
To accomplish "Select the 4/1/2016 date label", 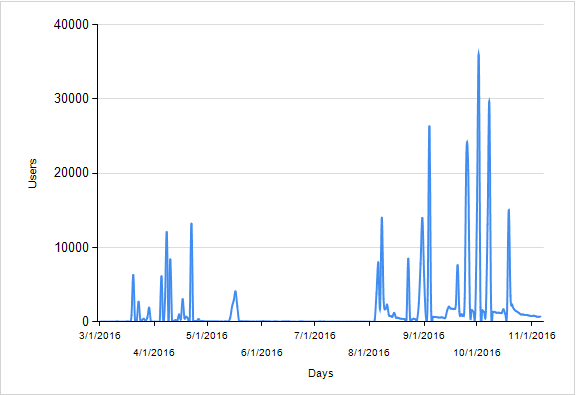I will click(154, 353).
